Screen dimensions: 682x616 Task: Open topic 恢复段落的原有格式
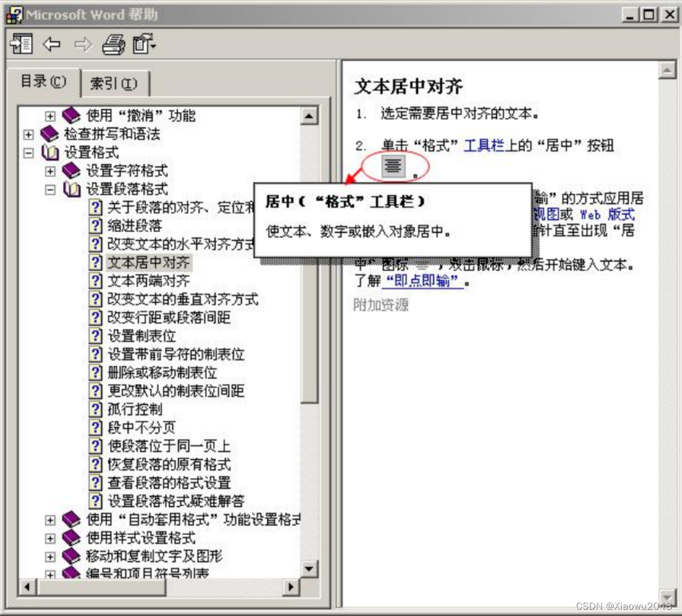(169, 464)
